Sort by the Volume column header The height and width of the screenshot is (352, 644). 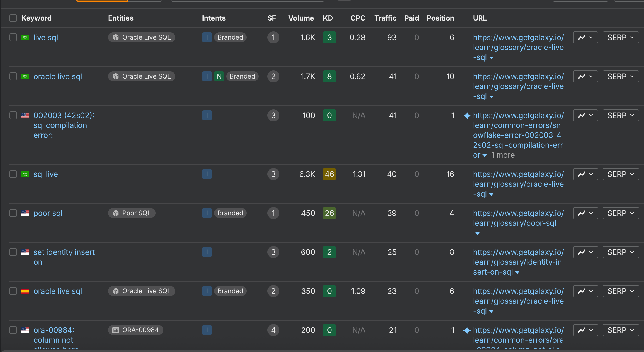tap(301, 18)
